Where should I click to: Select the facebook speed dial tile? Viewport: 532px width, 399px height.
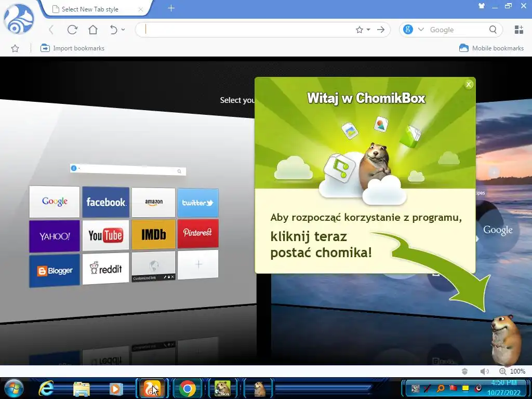click(x=106, y=202)
